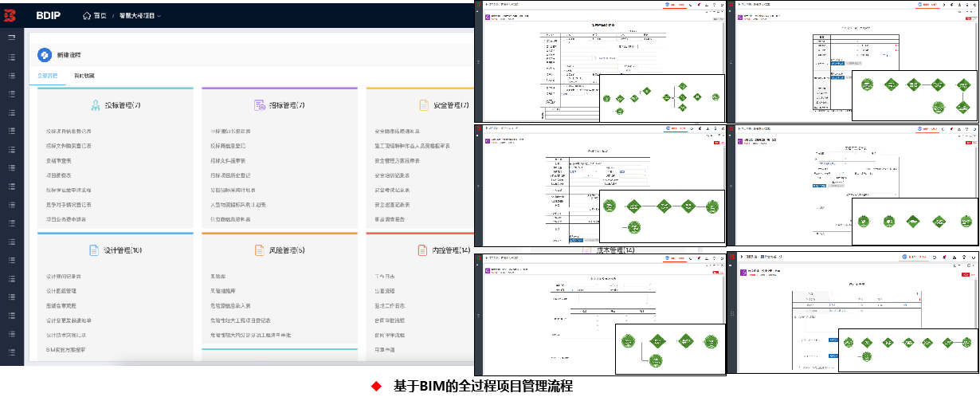This screenshot has height=397, width=980.
Task: Select the top-left workflow form screenshot
Action: tap(599, 61)
